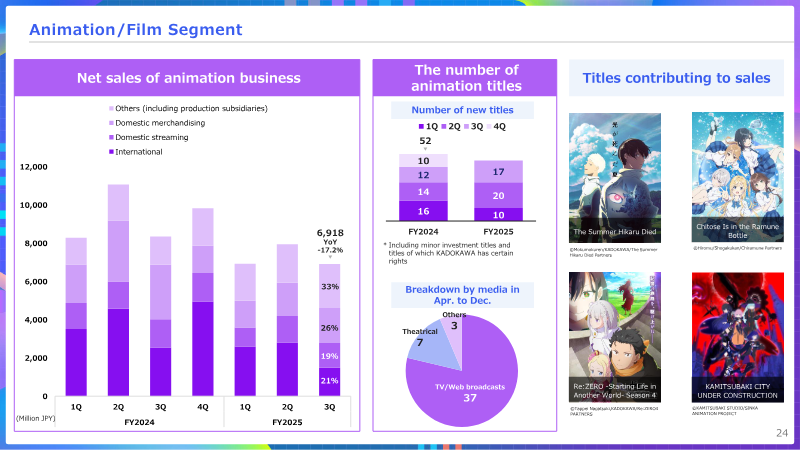
Task: Select the Net sales of animation business header
Action: point(187,78)
